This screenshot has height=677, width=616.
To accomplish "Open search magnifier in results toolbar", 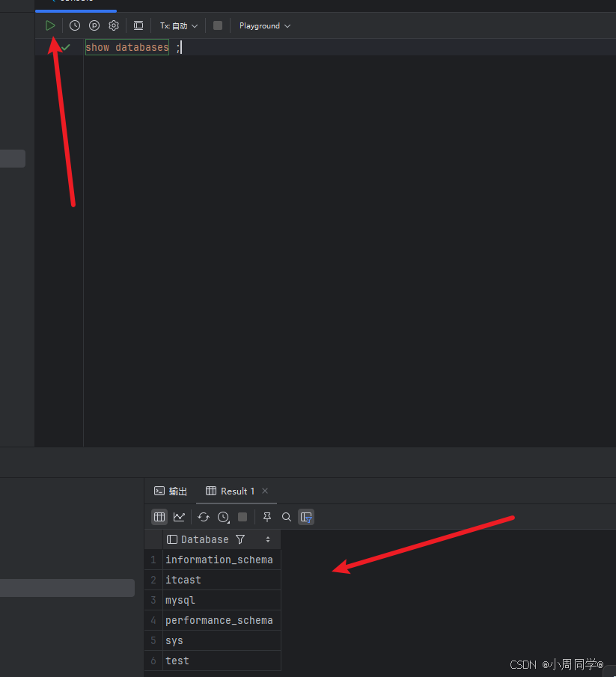I will click(287, 517).
